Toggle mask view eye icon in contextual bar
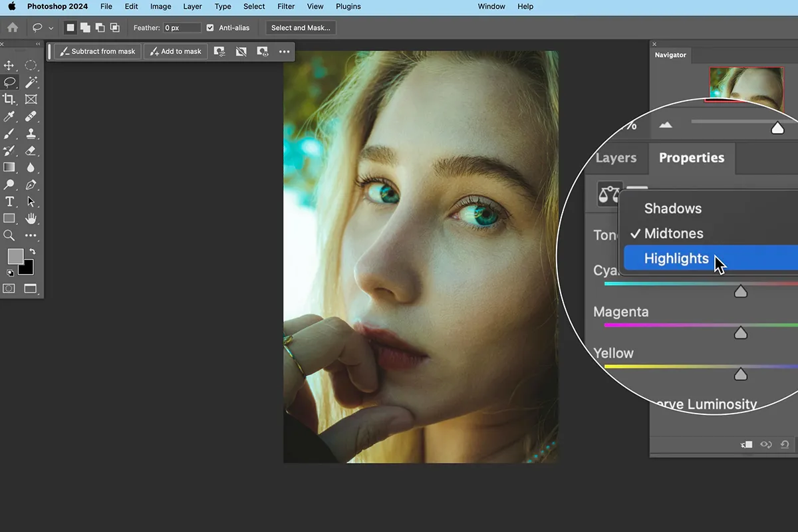Image resolution: width=798 pixels, height=532 pixels. pos(263,51)
